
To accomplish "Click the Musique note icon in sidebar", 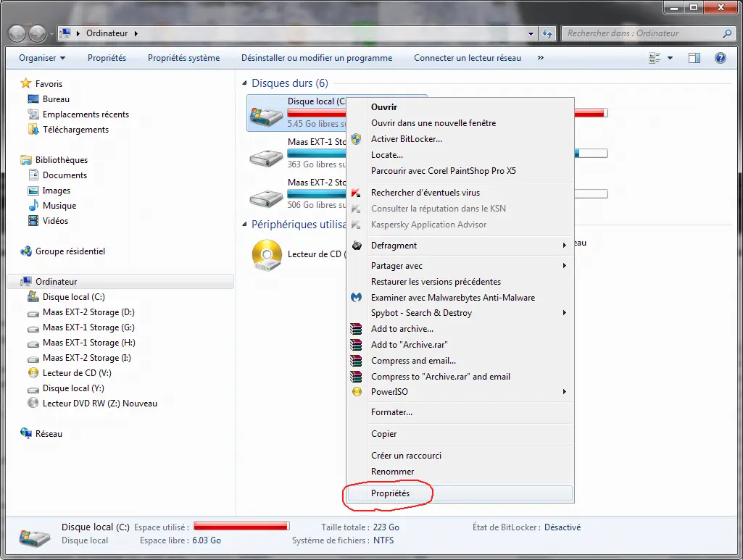I will [33, 206].
